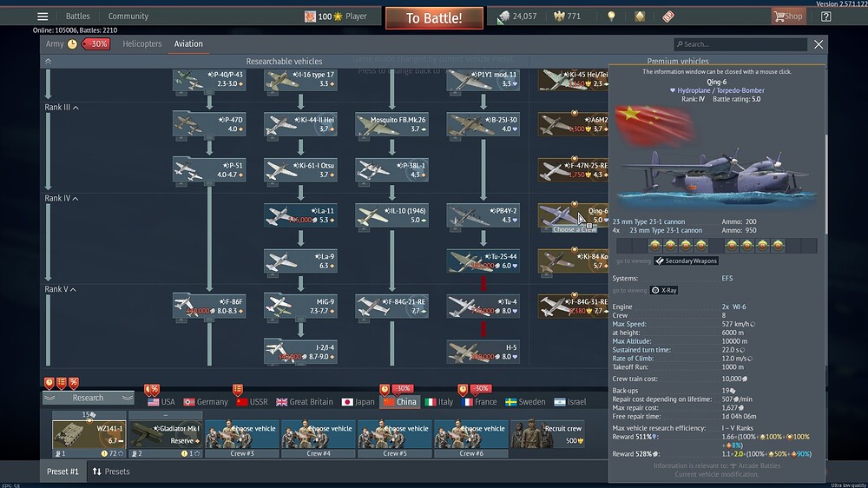The width and height of the screenshot is (868, 488).
Task: Select the H-5 bomber card
Action: (483, 351)
